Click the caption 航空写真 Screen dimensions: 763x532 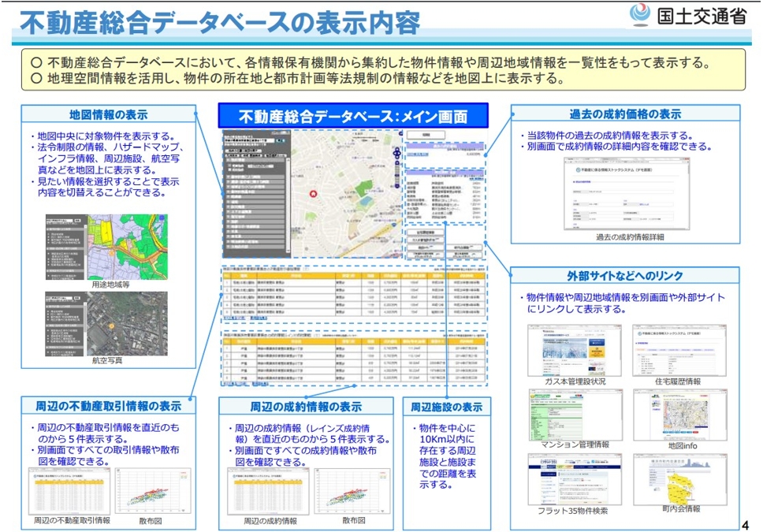pos(107,361)
